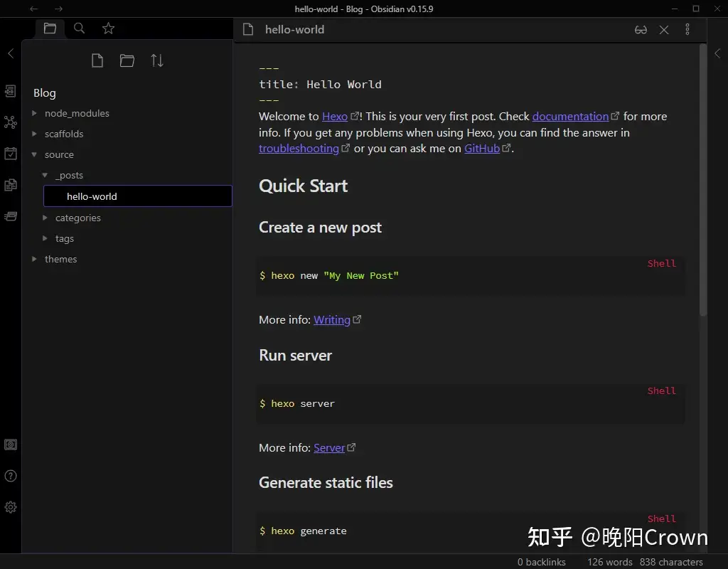Open the Server link
The height and width of the screenshot is (569, 728).
coord(329,448)
